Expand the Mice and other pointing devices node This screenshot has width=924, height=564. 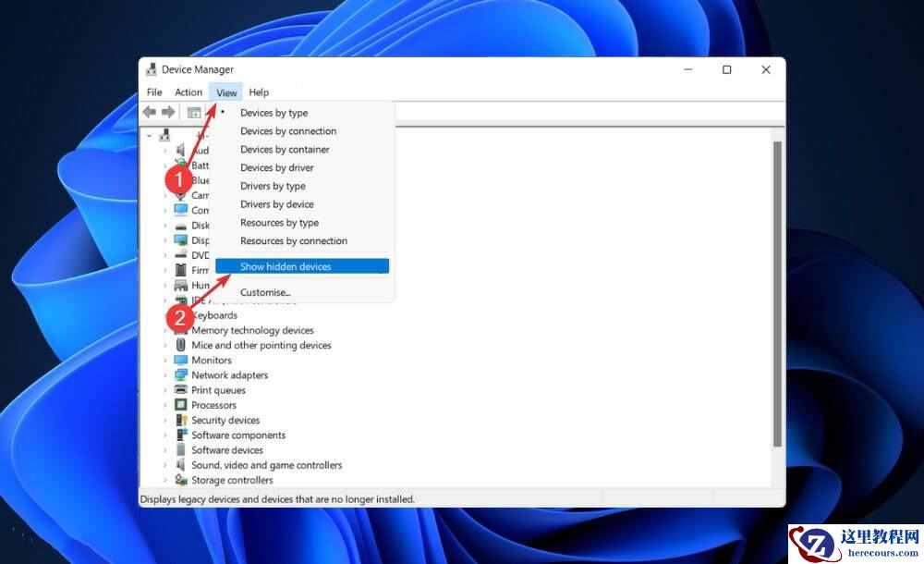(166, 345)
